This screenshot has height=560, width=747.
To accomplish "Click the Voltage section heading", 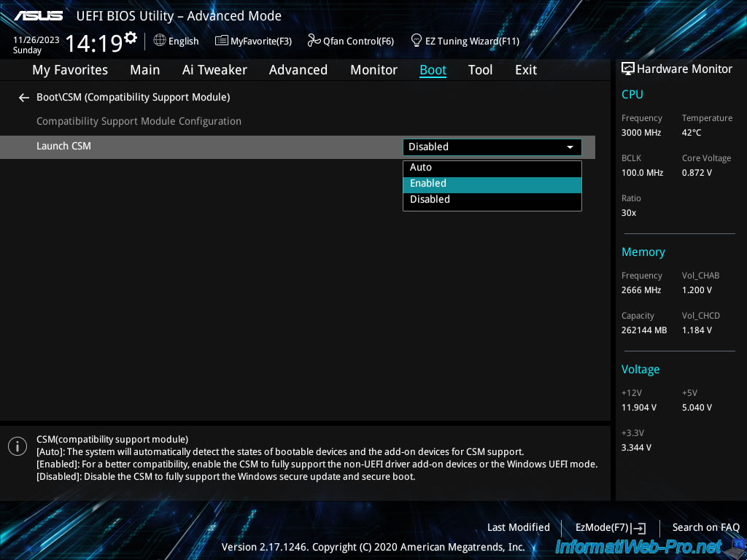I will click(x=640, y=370).
